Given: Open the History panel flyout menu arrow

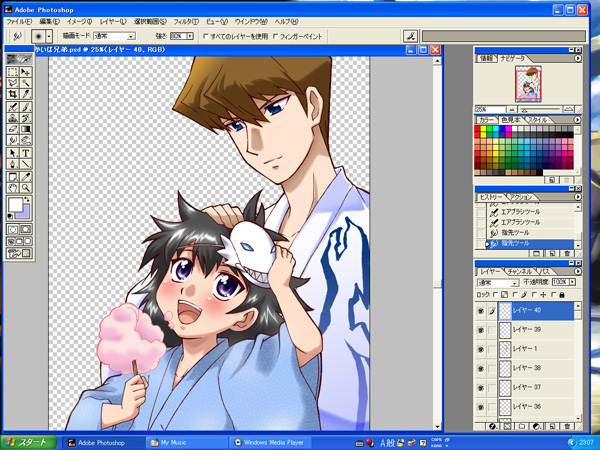Looking at the screenshot, I should (x=577, y=197).
